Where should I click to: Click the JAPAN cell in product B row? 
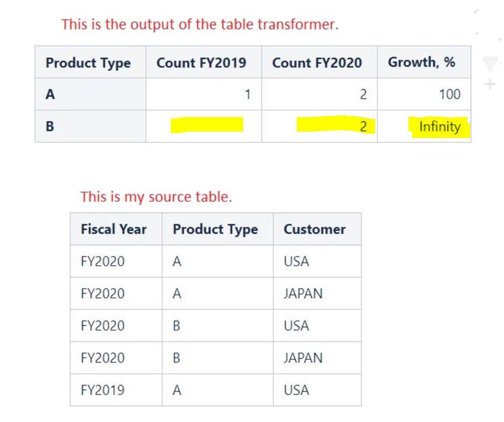pos(317,358)
